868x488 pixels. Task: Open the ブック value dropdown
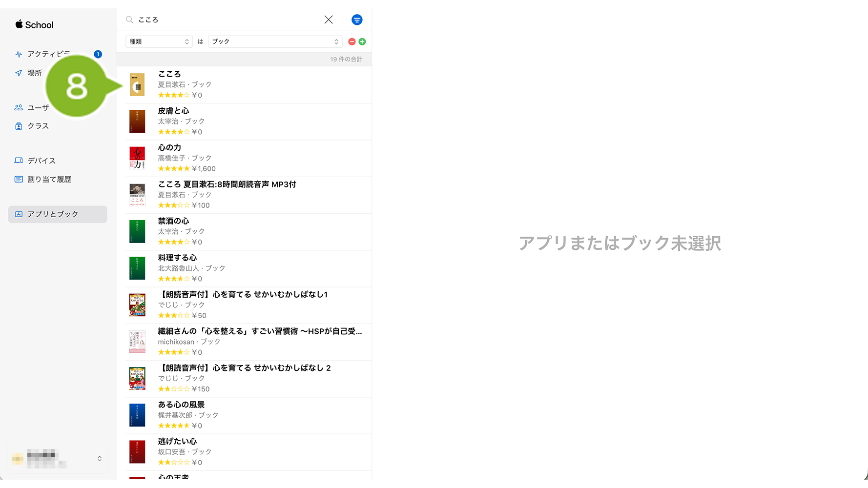[275, 42]
